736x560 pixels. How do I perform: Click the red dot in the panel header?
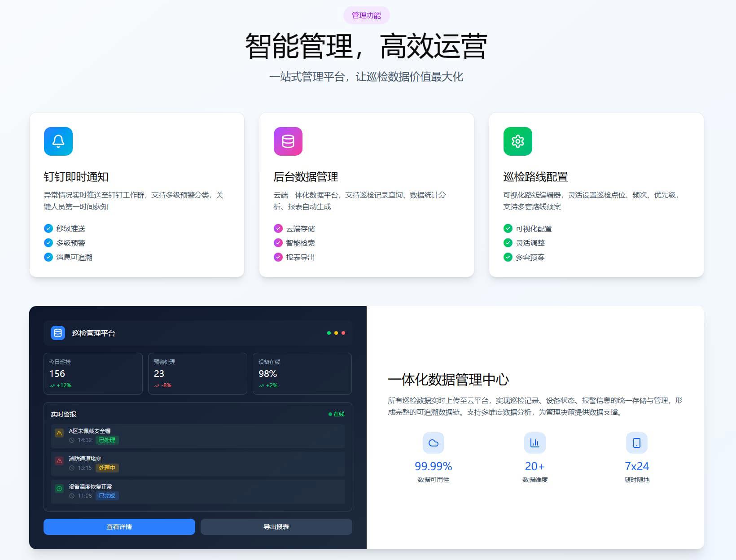tap(343, 333)
